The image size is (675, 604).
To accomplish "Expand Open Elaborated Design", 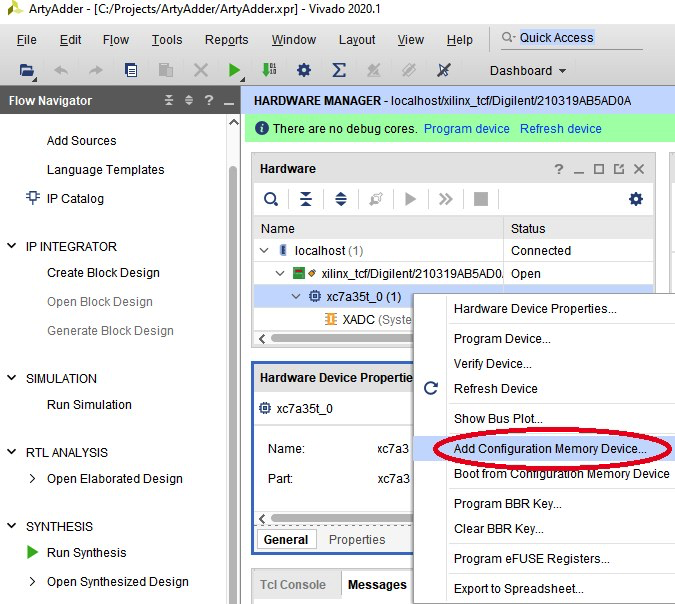I will coord(33,479).
